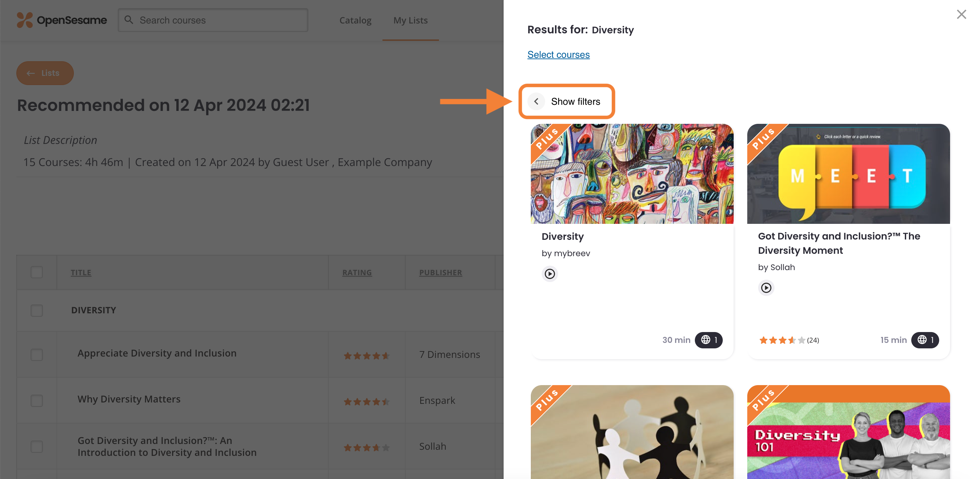980x479 pixels.
Task: Sort table by RATING column
Action: pos(357,272)
